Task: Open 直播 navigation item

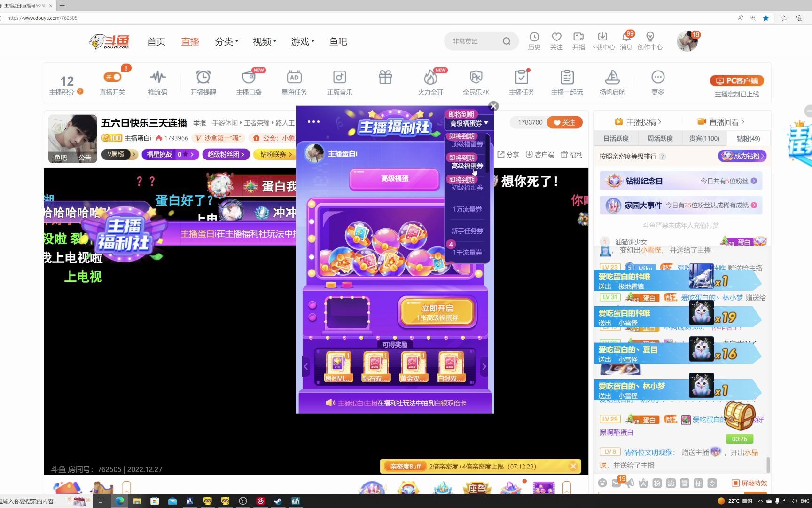Action: [x=190, y=41]
